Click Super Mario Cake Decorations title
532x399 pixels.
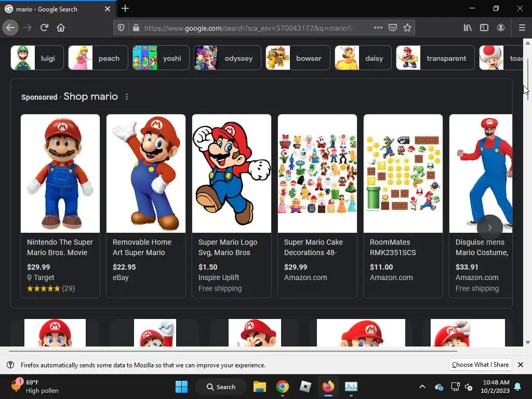[x=313, y=247]
